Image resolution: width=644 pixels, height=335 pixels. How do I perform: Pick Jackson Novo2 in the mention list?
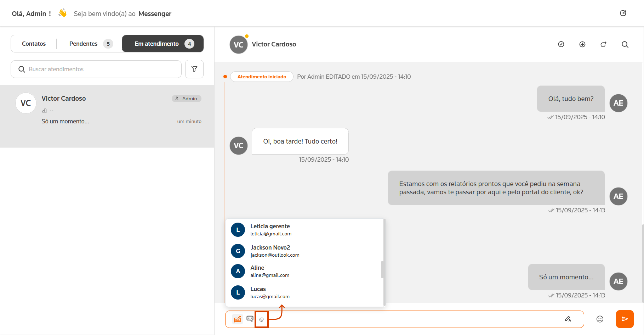270,251
